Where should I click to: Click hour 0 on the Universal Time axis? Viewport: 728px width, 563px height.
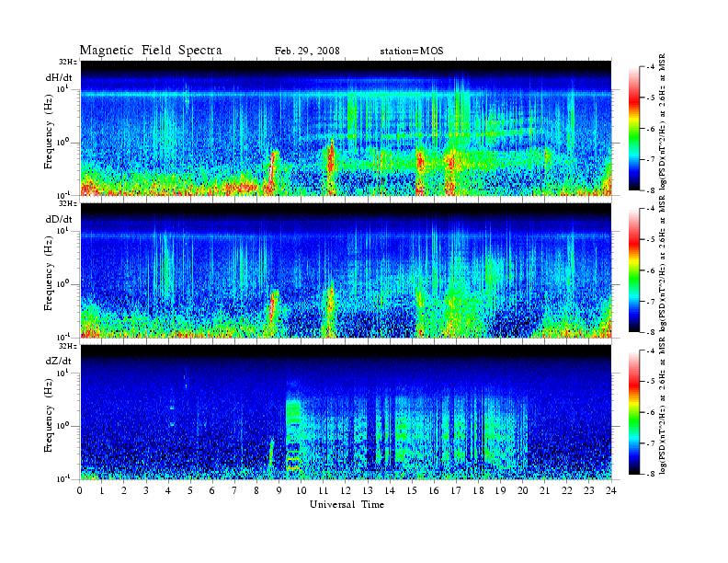pyautogui.click(x=80, y=490)
